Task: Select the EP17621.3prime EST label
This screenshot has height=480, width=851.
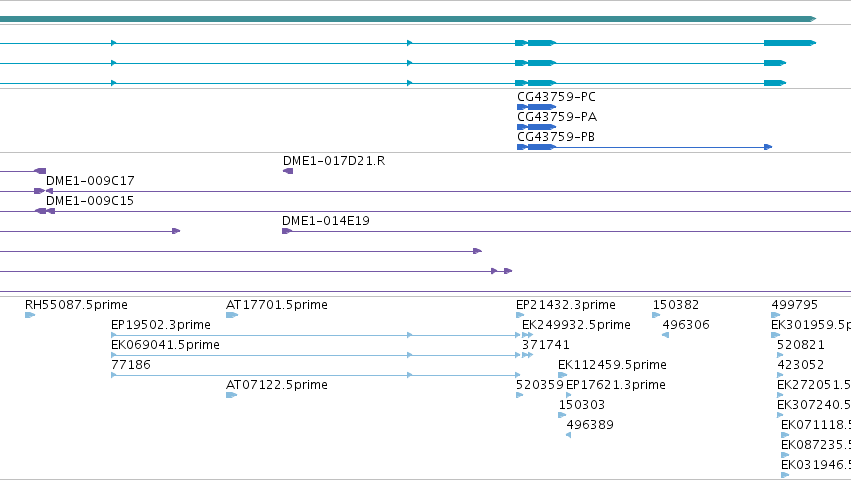Action: 616,385
